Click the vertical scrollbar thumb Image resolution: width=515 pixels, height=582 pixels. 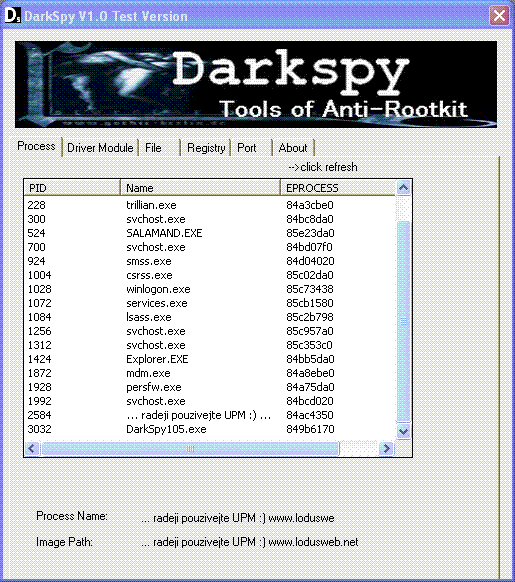[x=403, y=321]
